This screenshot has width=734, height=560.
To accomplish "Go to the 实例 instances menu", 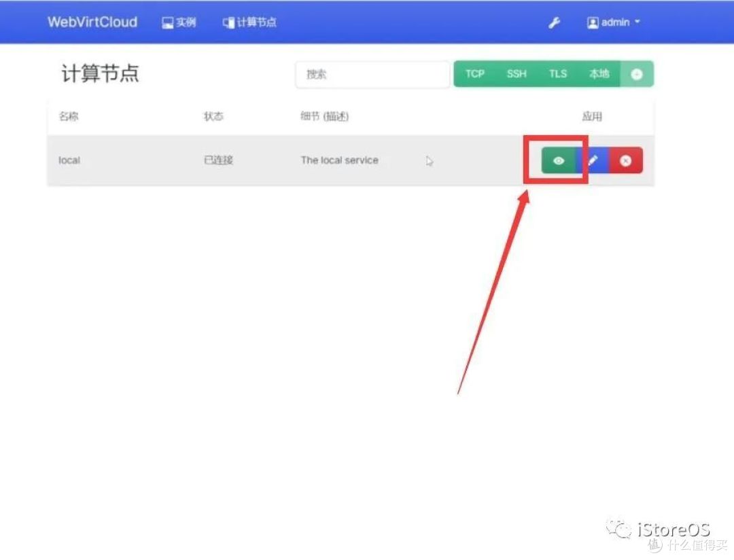I will (x=179, y=22).
